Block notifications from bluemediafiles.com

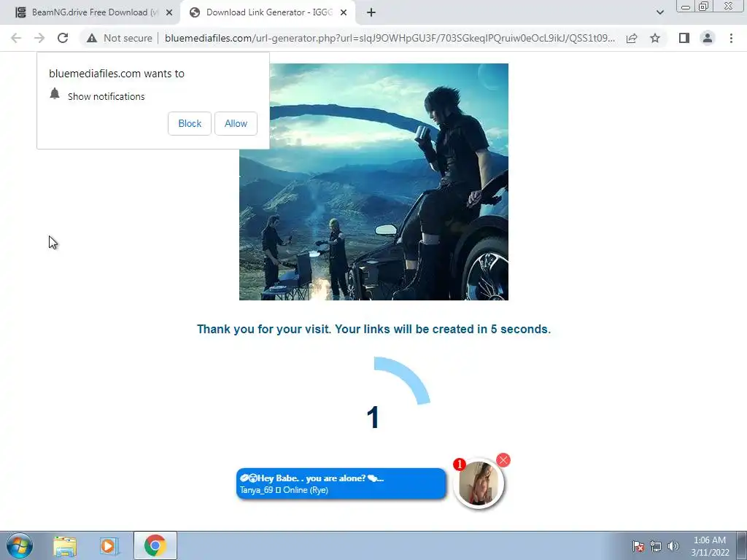(x=190, y=123)
